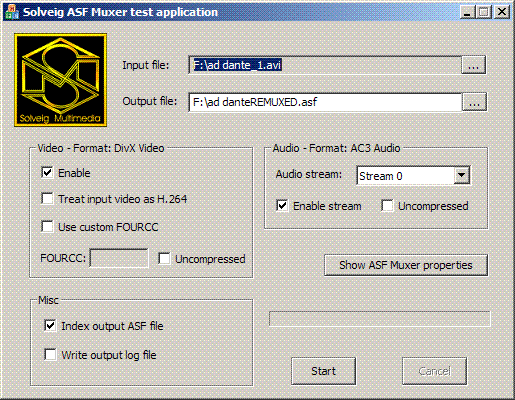Toggle the video Enable checkbox
The width and height of the screenshot is (515, 400).
pos(47,173)
